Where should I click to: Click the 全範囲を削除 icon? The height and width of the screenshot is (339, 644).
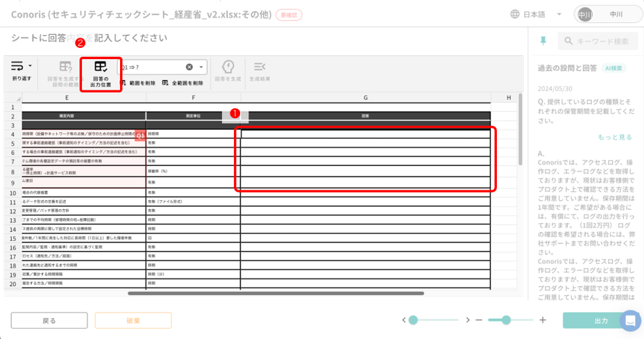pos(165,83)
